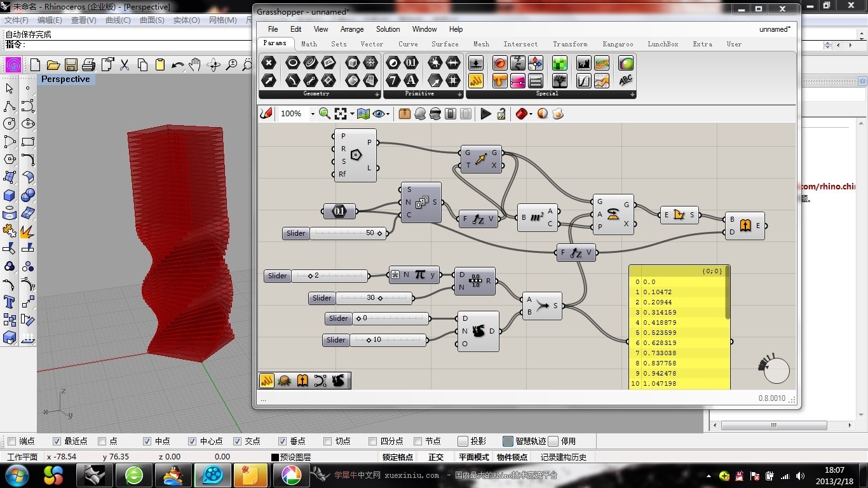The image size is (868, 488).
Task: Click the 物件锁点 status bar button
Action: 512,457
